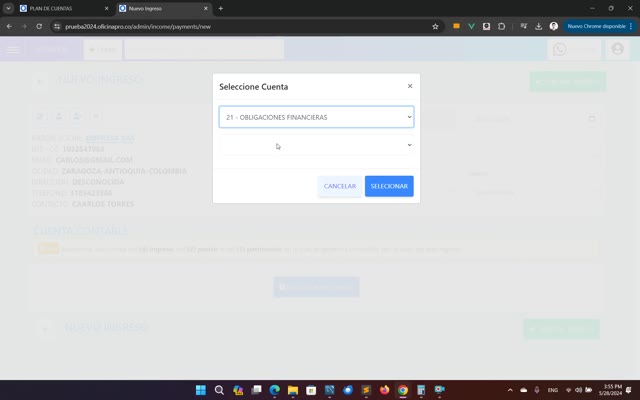This screenshot has height=400, width=640.
Task: Open the orange extension icon
Action: [456, 26]
